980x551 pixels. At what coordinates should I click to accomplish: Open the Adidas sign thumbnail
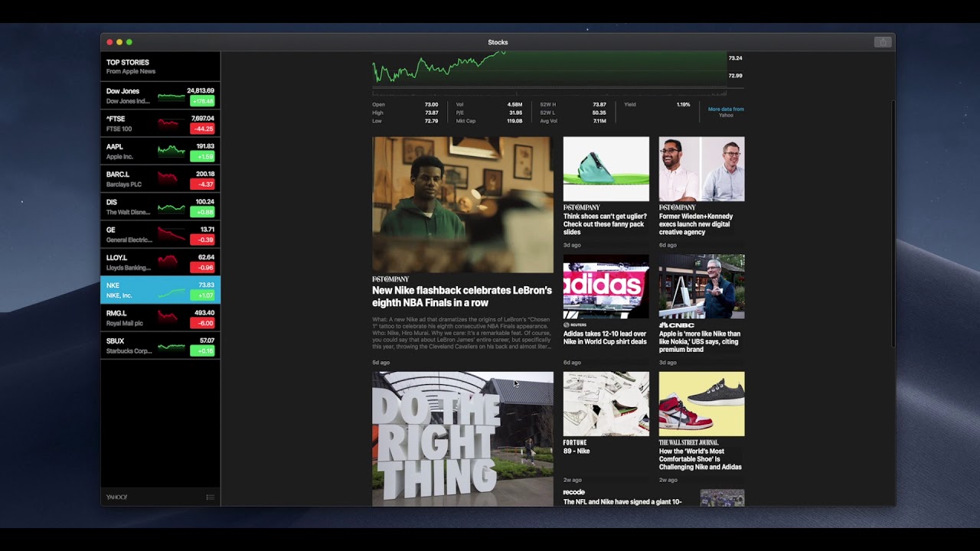pos(606,286)
